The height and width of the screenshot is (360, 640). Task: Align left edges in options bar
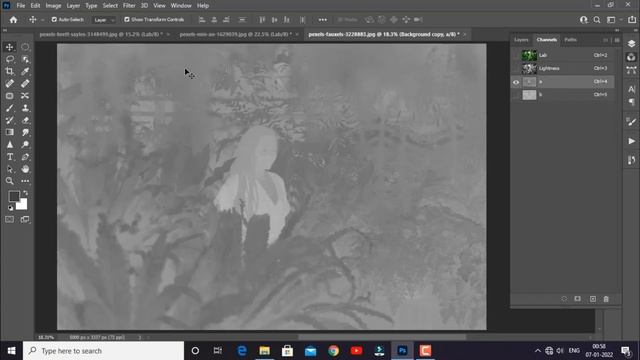click(202, 20)
